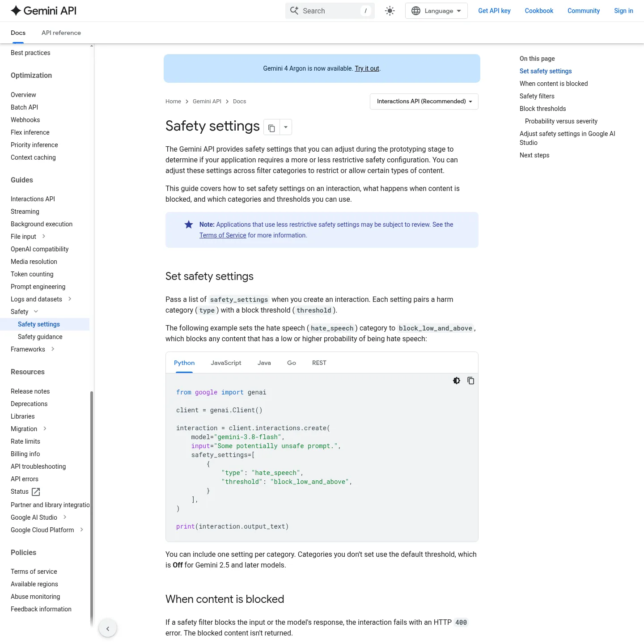
Task: Expand the Google AI Studio chevron
Action: tap(65, 517)
